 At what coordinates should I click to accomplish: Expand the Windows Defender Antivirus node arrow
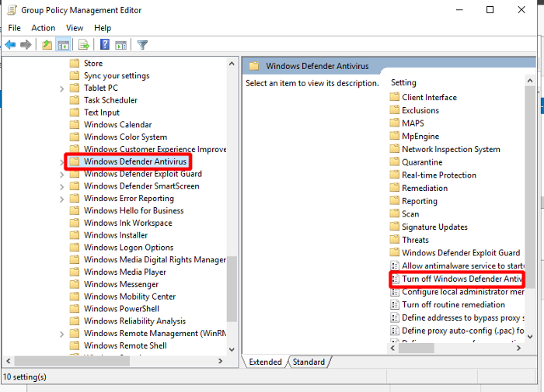pyautogui.click(x=61, y=162)
